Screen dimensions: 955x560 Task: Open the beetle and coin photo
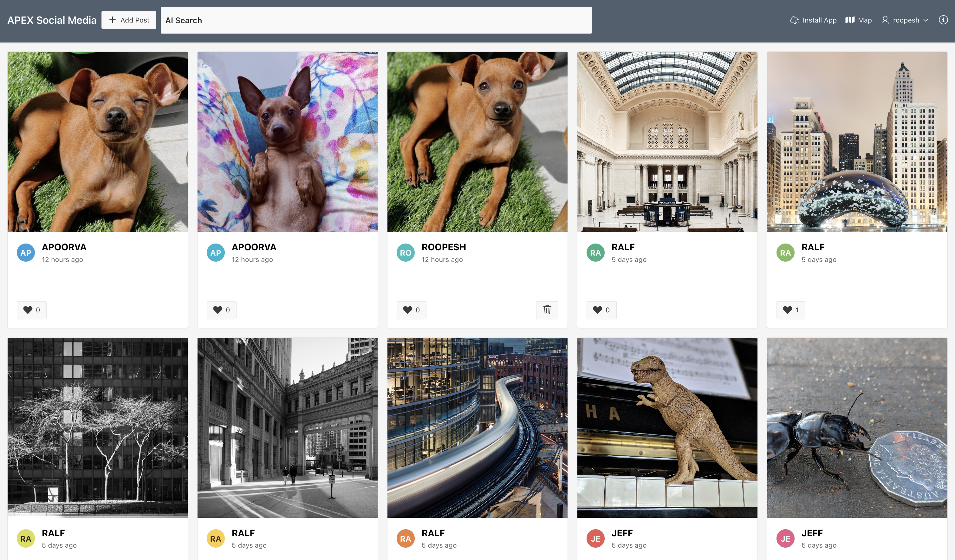[x=857, y=427]
